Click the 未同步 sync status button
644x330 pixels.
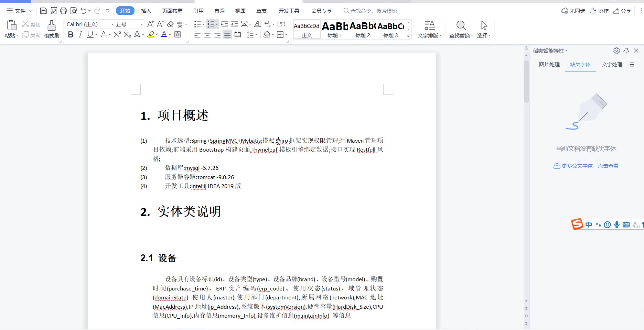pyautogui.click(x=573, y=11)
